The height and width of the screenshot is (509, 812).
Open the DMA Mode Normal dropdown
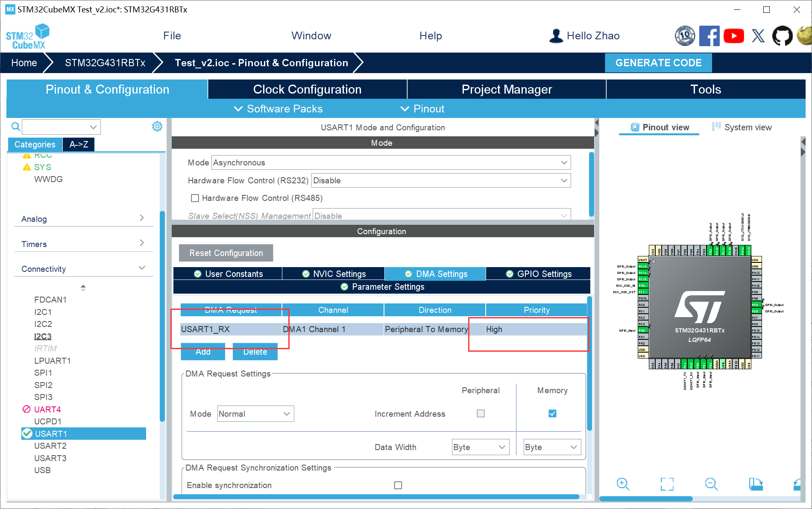tap(255, 414)
